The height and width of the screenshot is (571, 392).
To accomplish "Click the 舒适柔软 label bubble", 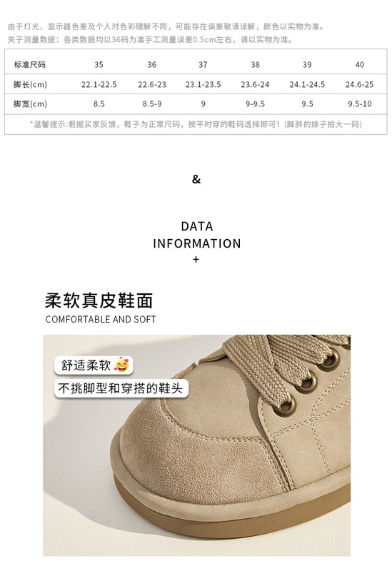I will [x=94, y=365].
